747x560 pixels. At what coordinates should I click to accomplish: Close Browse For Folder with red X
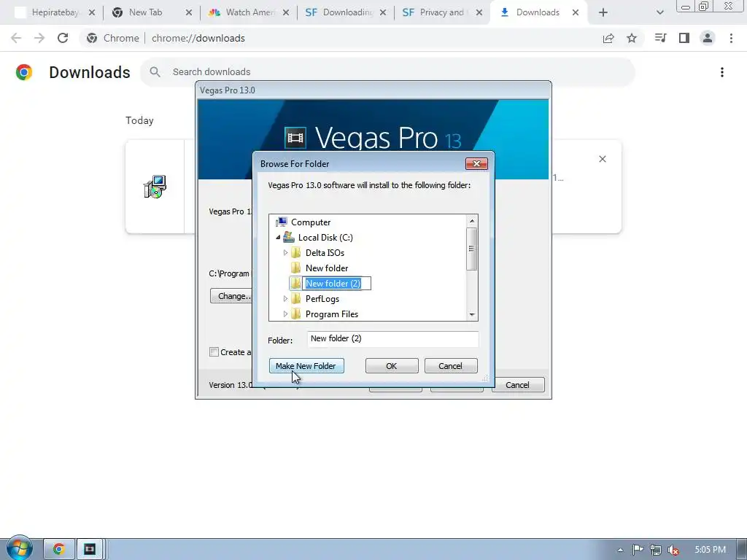click(476, 164)
